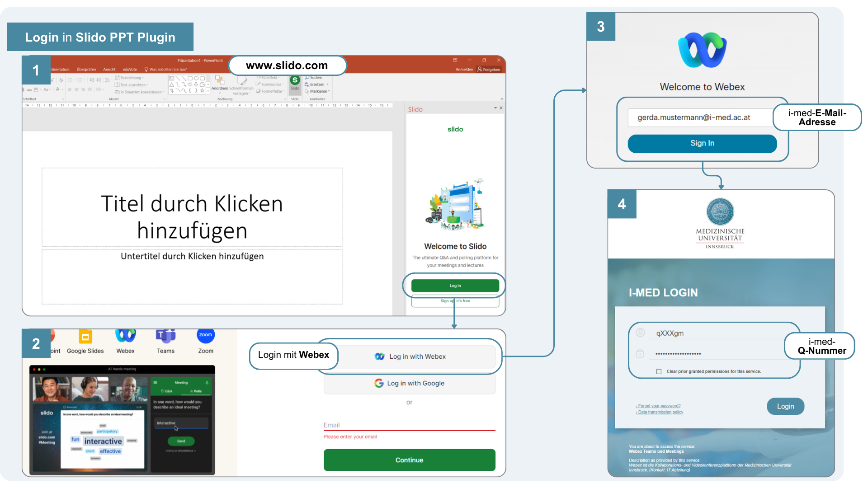
Task: Click Fülleffekt shape fill
Action: [x=269, y=78]
